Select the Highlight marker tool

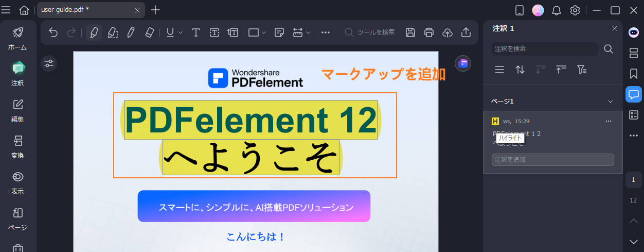point(94,32)
